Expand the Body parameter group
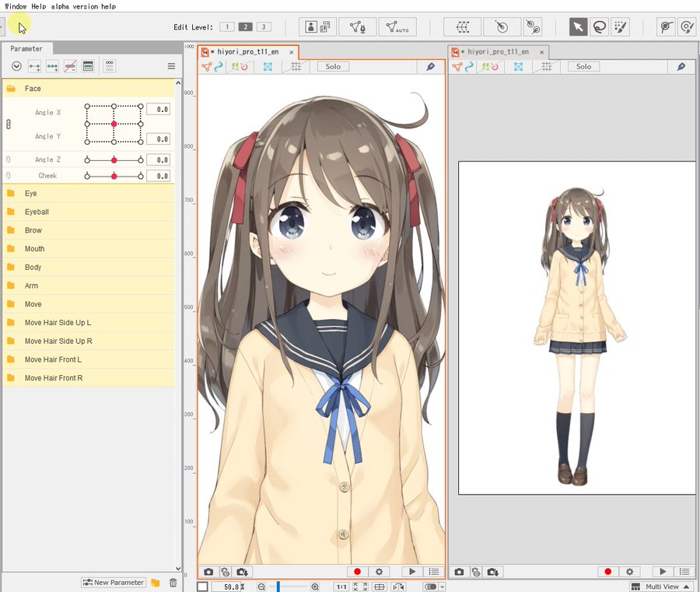The width and height of the screenshot is (700, 592). tap(89, 267)
